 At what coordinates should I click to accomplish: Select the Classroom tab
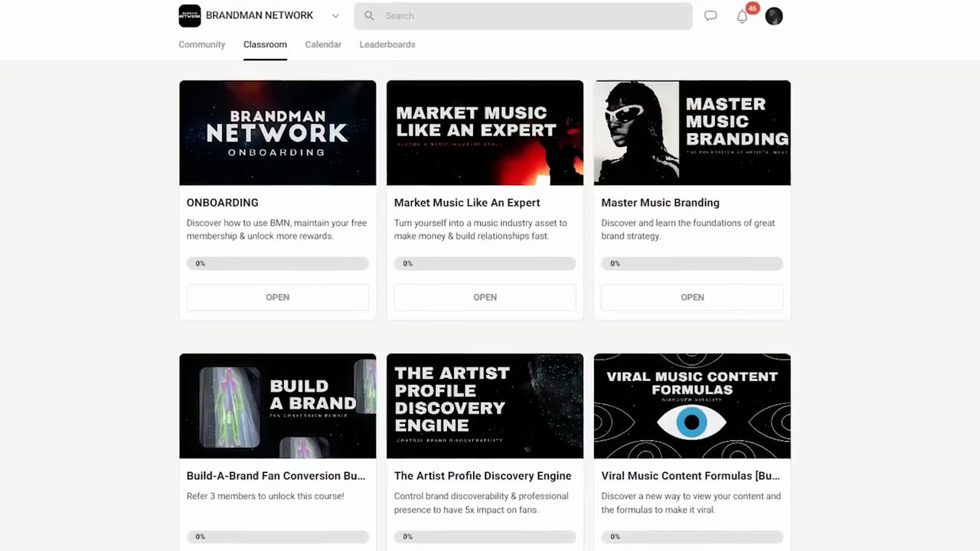265,44
